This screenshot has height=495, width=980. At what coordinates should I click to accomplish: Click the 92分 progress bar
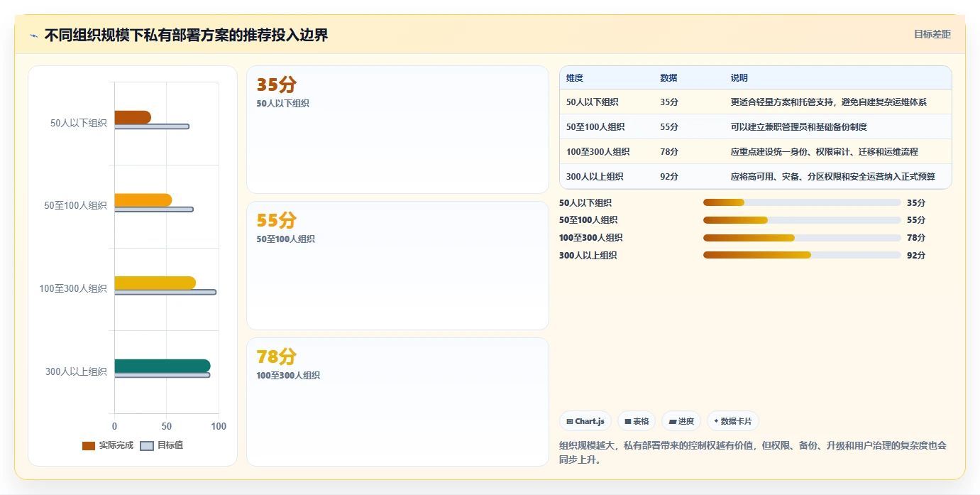pos(802,255)
